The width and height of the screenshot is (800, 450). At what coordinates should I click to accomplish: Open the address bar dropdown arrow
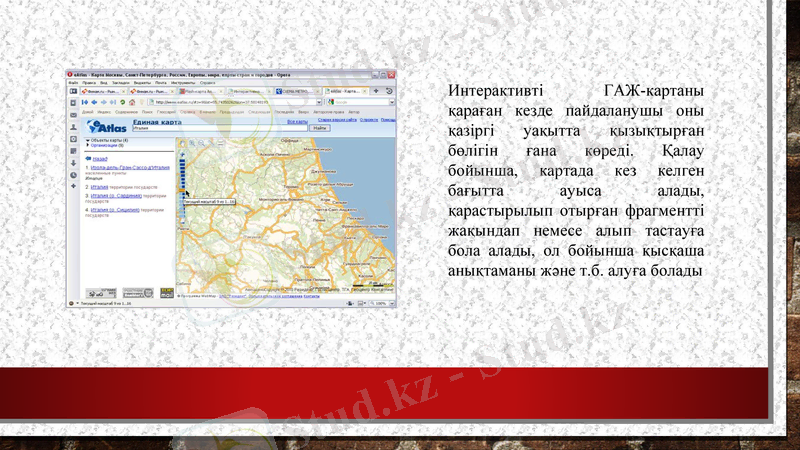(x=319, y=102)
